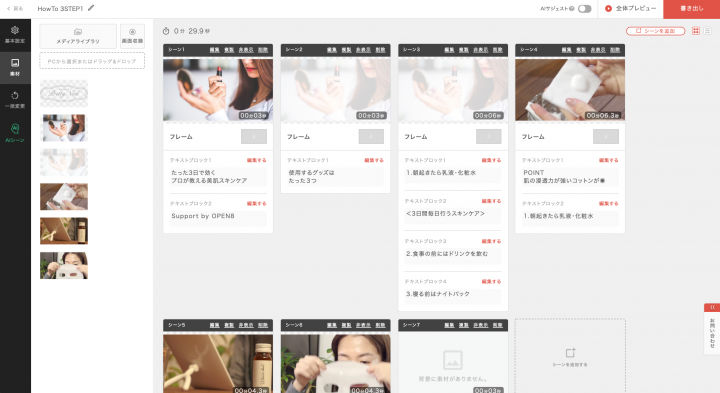Open the frame selector in scene 3

click(x=489, y=136)
